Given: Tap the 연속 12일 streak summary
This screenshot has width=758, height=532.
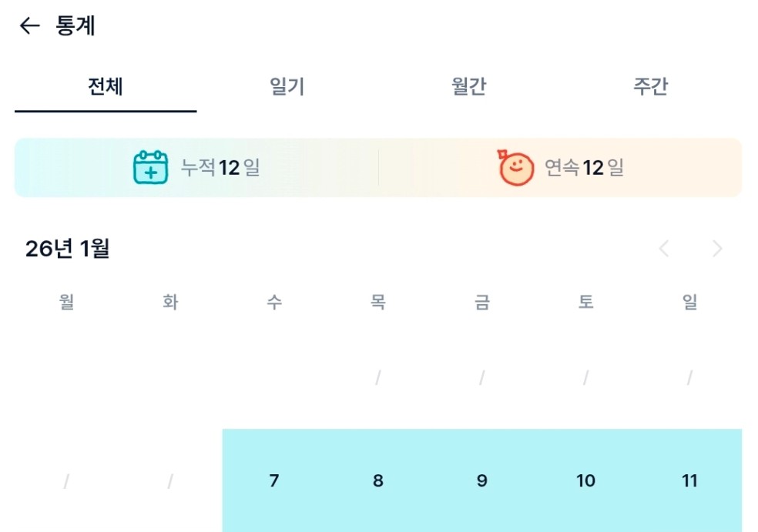Looking at the screenshot, I should 584,168.
